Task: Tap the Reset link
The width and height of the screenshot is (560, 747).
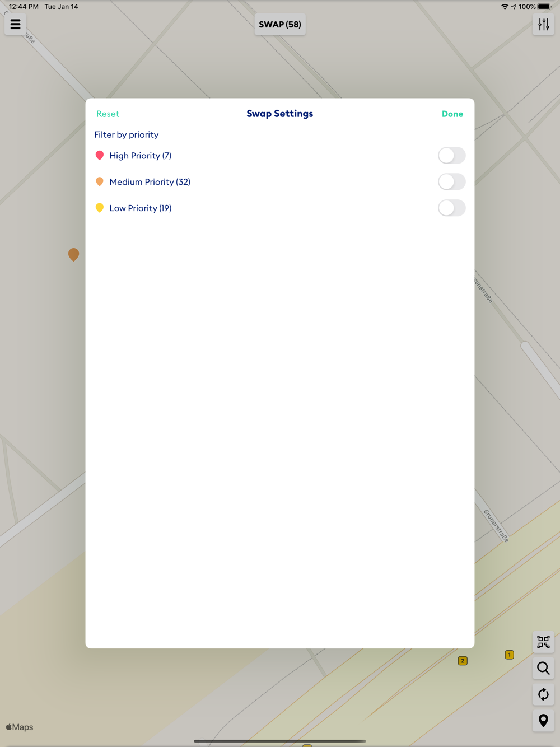Action: [x=108, y=114]
